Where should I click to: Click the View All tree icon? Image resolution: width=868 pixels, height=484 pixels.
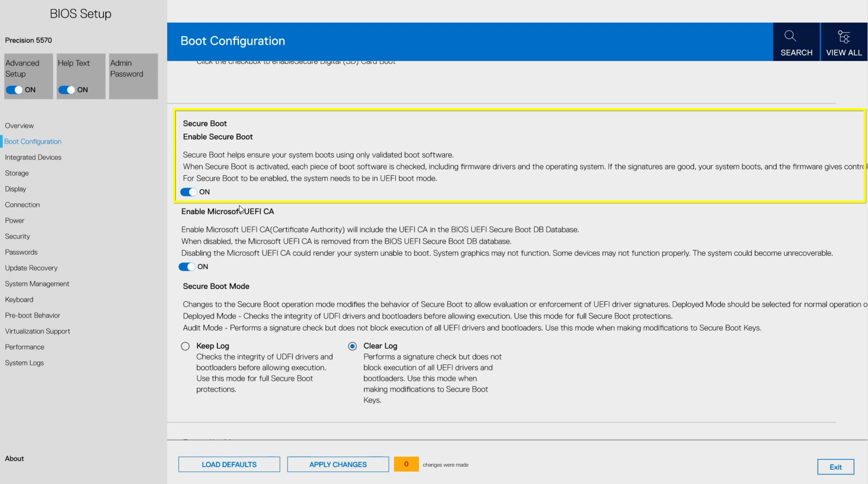[844, 37]
